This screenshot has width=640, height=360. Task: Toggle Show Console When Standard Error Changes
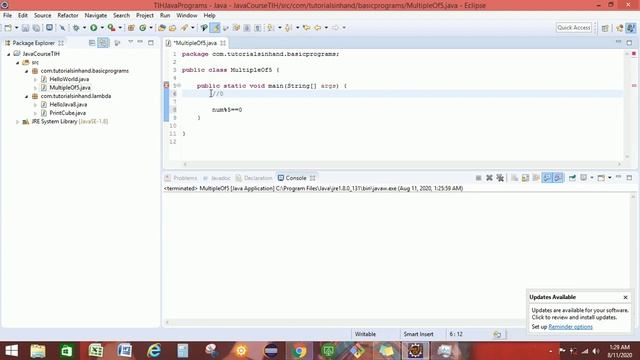pyautogui.click(x=558, y=178)
